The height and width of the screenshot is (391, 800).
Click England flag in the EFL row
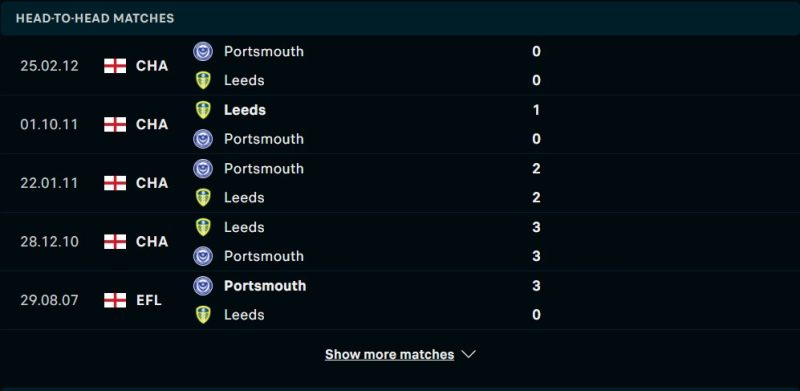click(x=115, y=300)
